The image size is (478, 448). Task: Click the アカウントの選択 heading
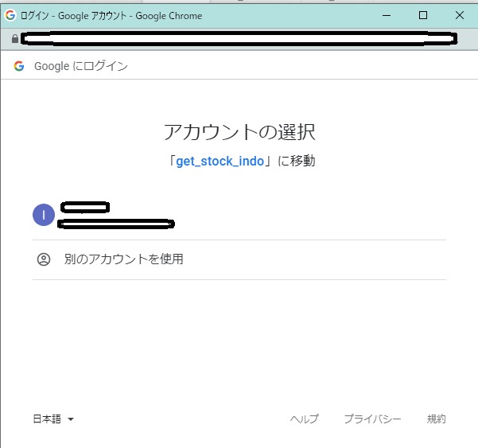click(x=239, y=132)
